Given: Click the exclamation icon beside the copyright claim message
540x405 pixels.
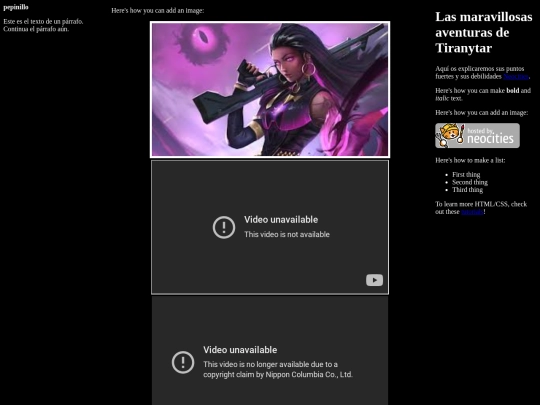Looking at the screenshot, I should [183, 362].
